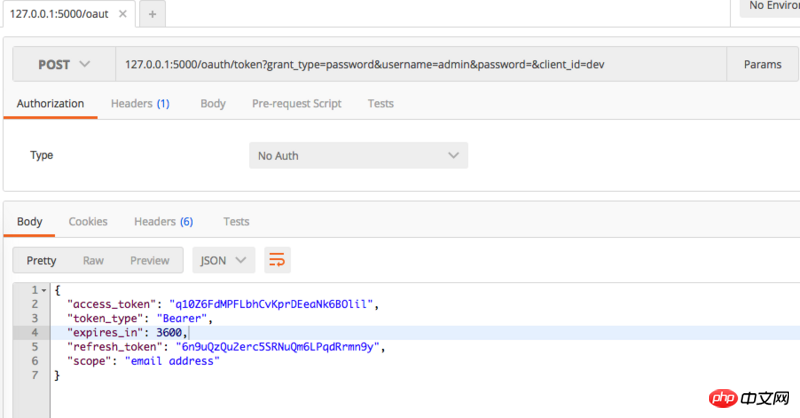Switch to Raw response view

(93, 260)
